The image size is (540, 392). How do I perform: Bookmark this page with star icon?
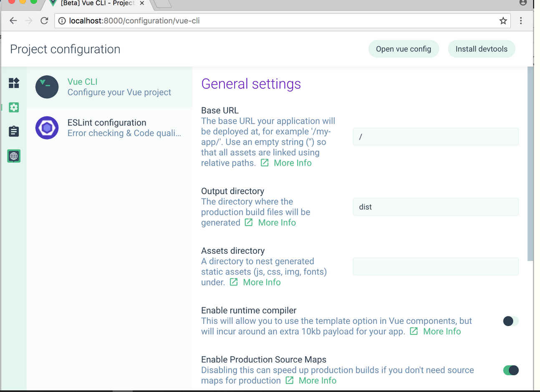503,20
